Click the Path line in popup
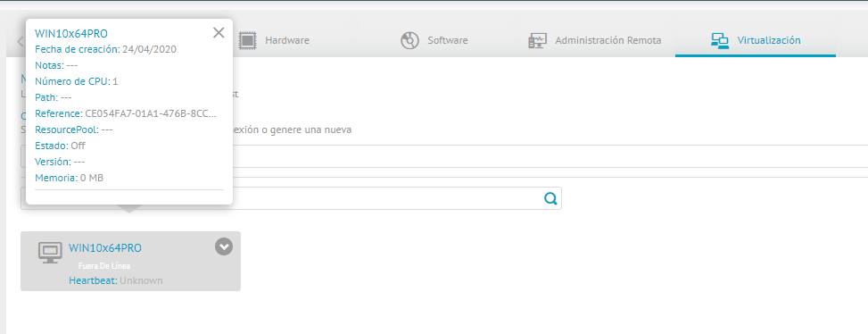The image size is (868, 334). pos(54,97)
